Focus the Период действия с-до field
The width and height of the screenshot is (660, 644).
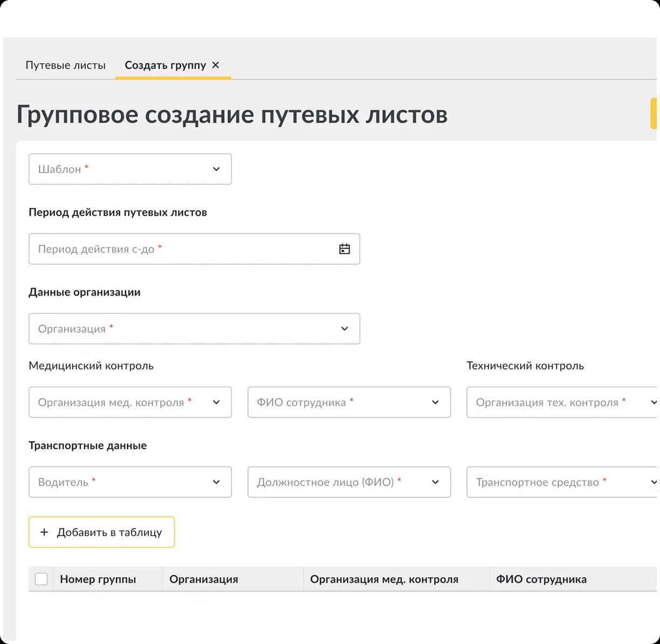click(194, 249)
